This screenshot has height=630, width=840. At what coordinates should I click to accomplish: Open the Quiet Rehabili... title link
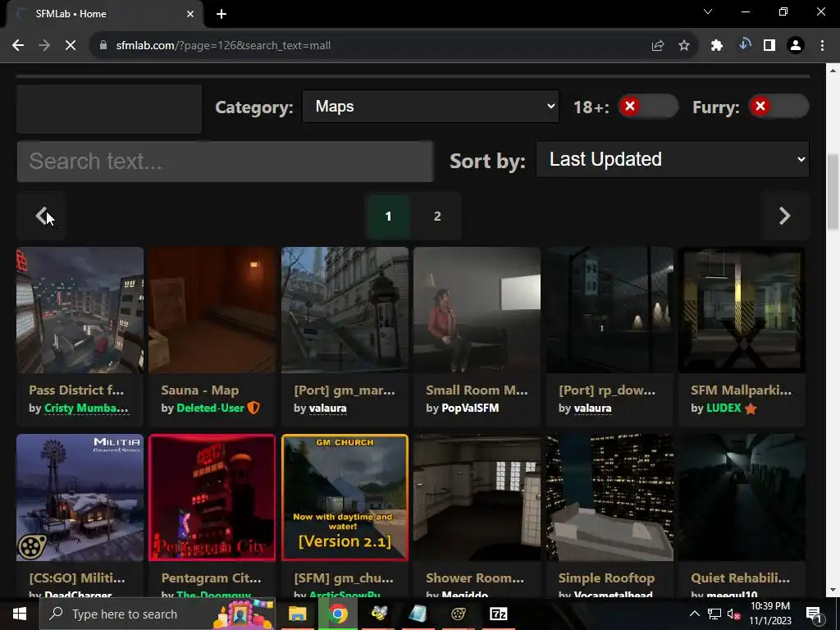pyautogui.click(x=741, y=578)
